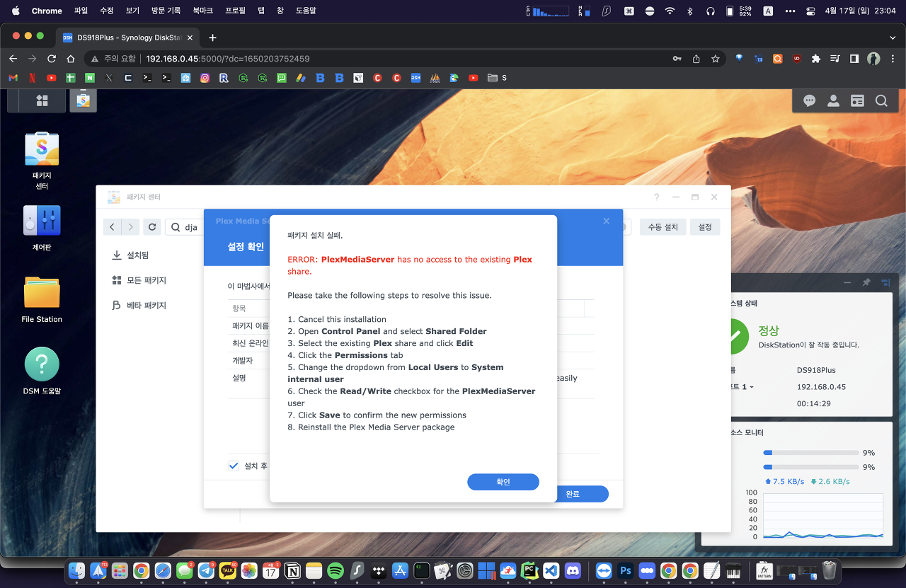
Task: Click the 수동 설치 (manual install) button
Action: [663, 227]
